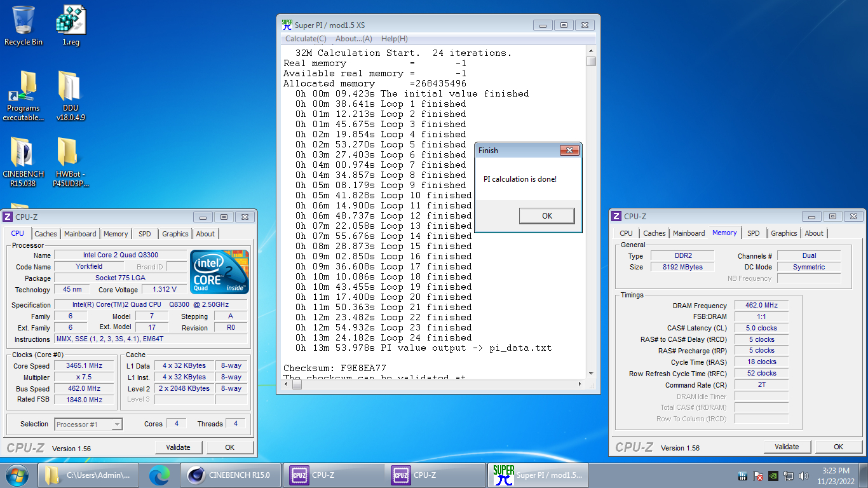Select the DDU v18.0.4.9 folder icon

pyautogui.click(x=71, y=96)
